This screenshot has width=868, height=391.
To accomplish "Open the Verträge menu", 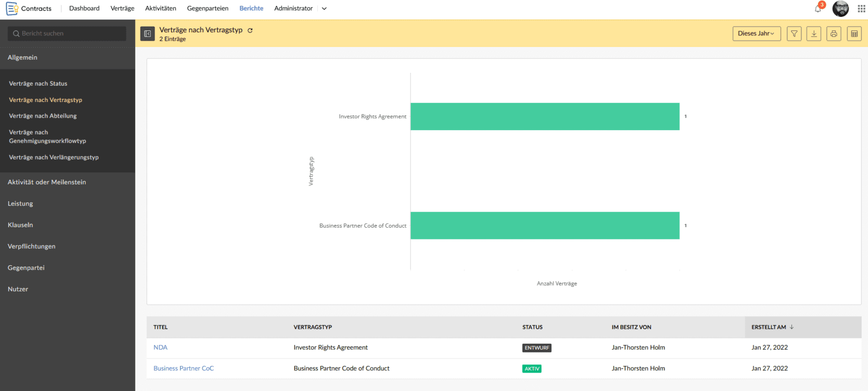I will 122,9.
